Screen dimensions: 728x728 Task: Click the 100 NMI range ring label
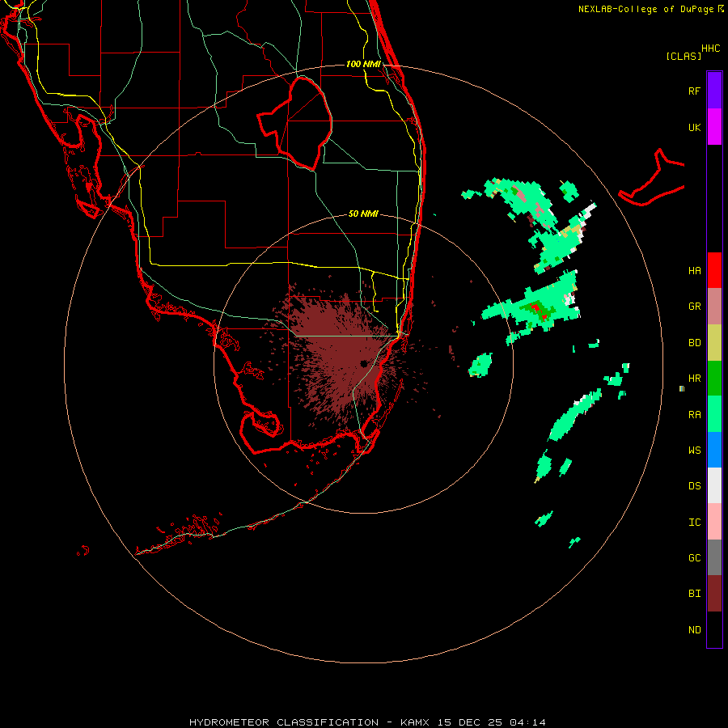pos(363,64)
